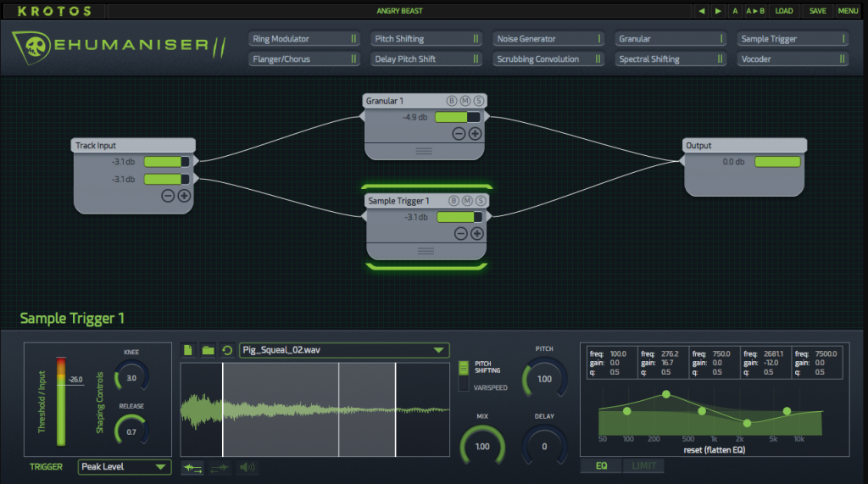The image size is (868, 484).
Task: Click the SAVE button
Action: 818,10
